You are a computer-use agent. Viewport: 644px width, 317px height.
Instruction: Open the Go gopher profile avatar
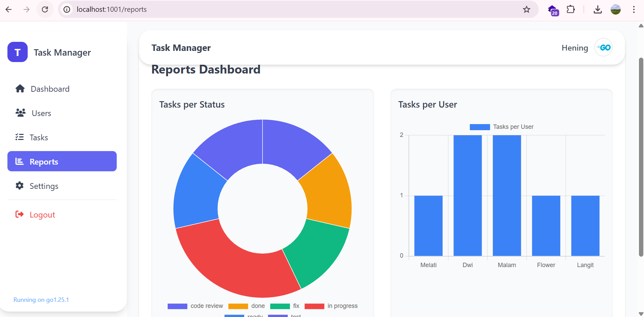[603, 48]
